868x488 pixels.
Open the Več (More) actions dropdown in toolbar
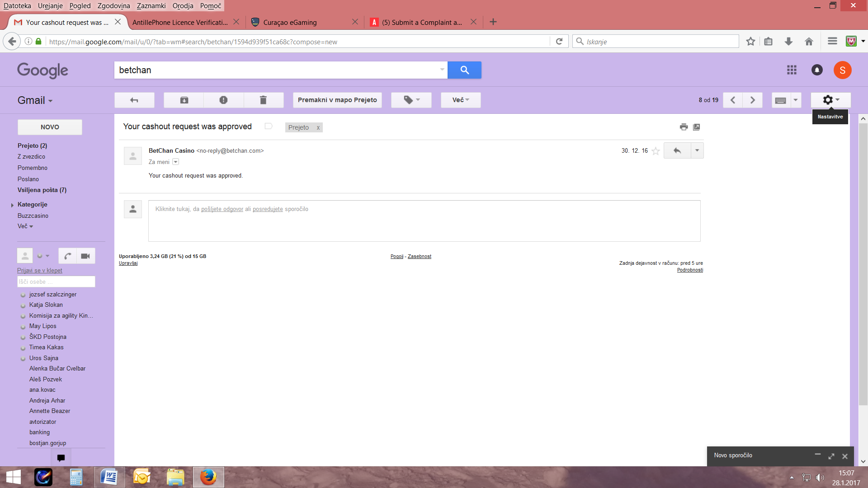(x=461, y=100)
